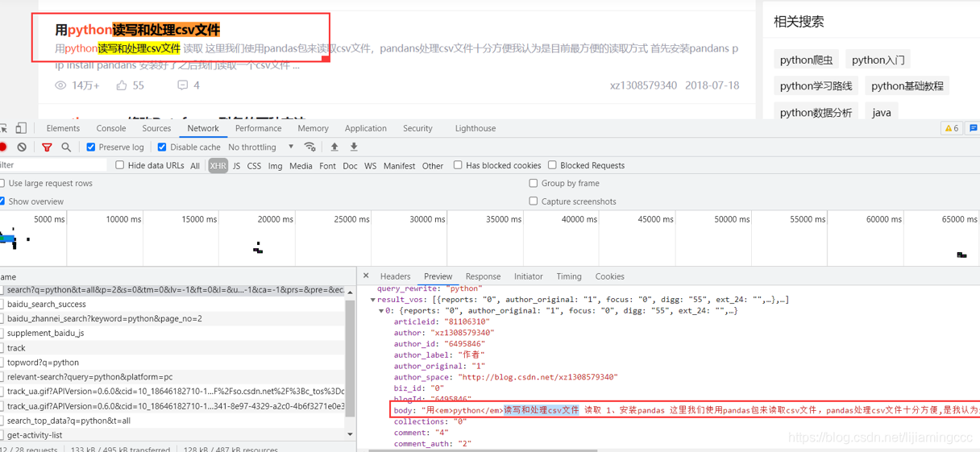Viewport: 980px width, 452px height.
Task: Enable Group by frame checkbox
Action: (534, 183)
